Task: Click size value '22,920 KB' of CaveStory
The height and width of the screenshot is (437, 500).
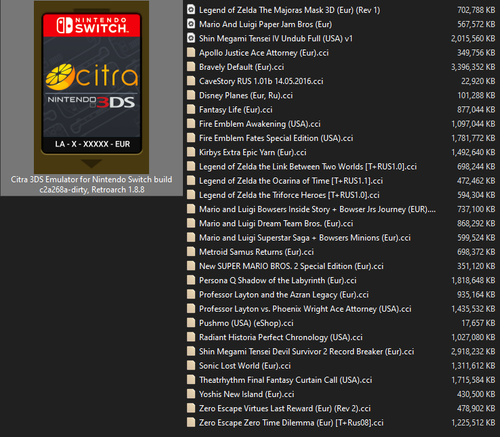Action: point(478,81)
